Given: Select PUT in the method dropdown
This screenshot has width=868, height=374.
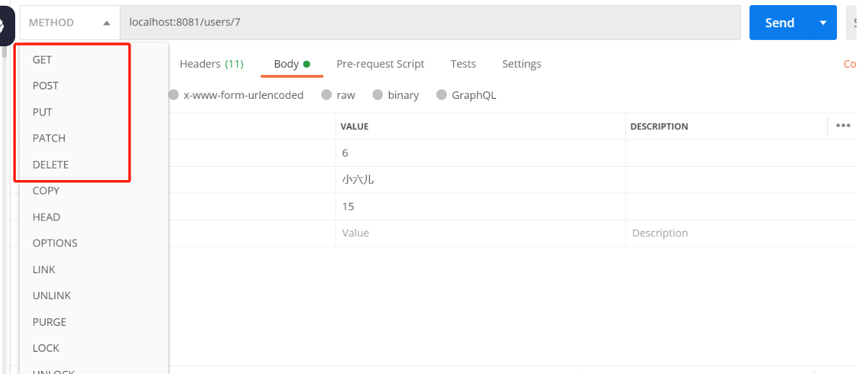Looking at the screenshot, I should pyautogui.click(x=42, y=112).
